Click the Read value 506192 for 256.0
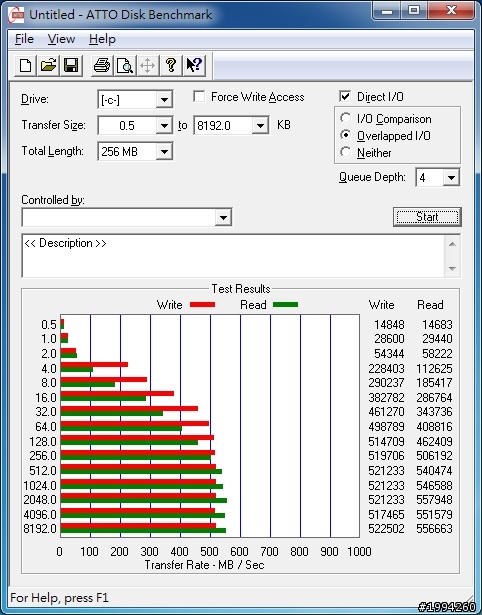 pos(434,456)
